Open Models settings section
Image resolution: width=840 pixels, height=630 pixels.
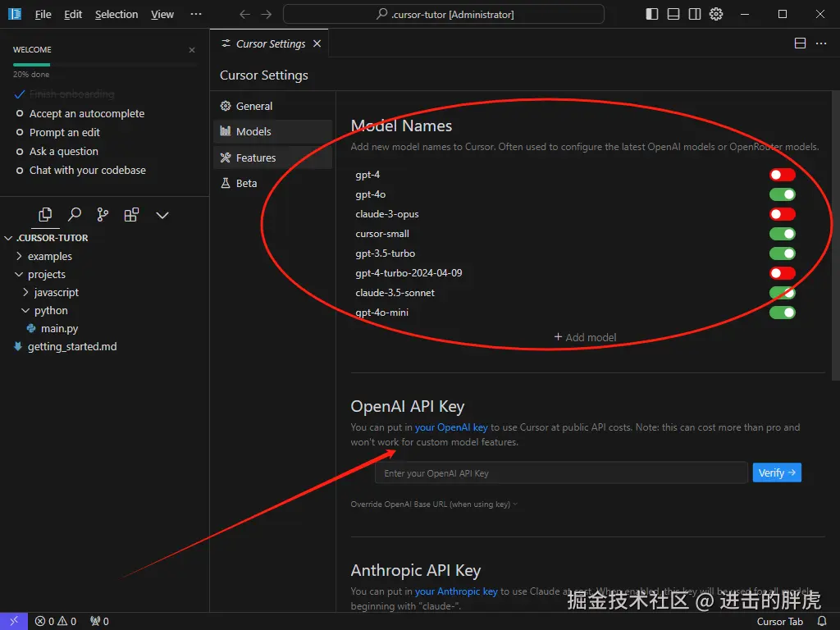(x=272, y=132)
